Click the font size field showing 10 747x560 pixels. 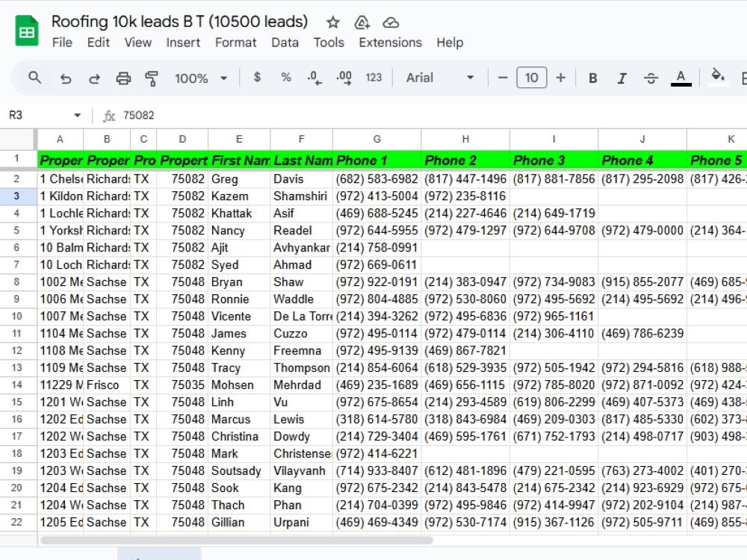click(532, 78)
